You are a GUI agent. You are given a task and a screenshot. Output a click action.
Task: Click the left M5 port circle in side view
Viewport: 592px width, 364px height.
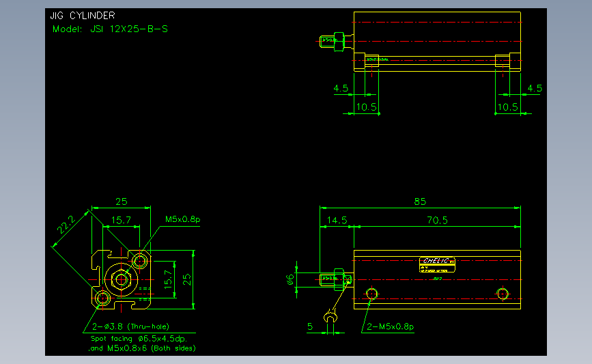coord(371,294)
